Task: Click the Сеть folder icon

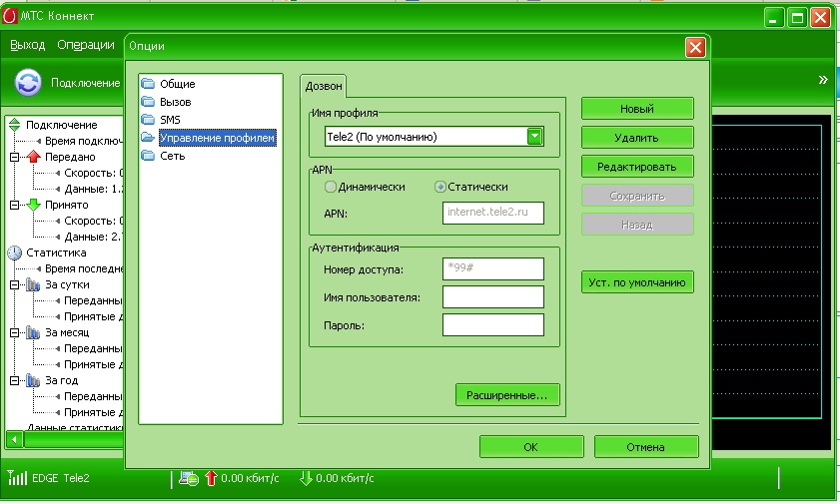Action: pos(147,156)
